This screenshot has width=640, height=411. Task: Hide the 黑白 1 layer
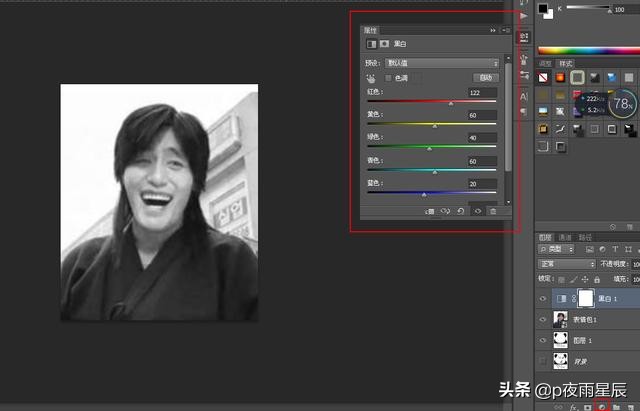543,298
